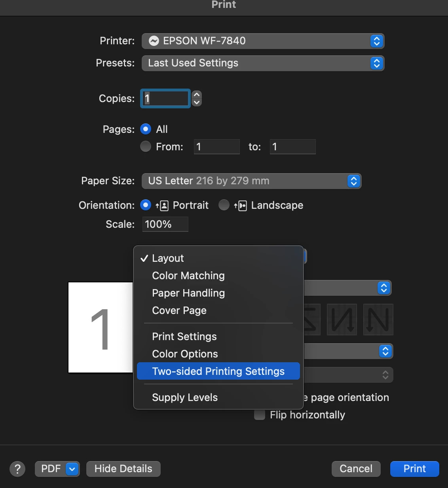
Task: Click the Scale 100% field
Action: coord(165,224)
